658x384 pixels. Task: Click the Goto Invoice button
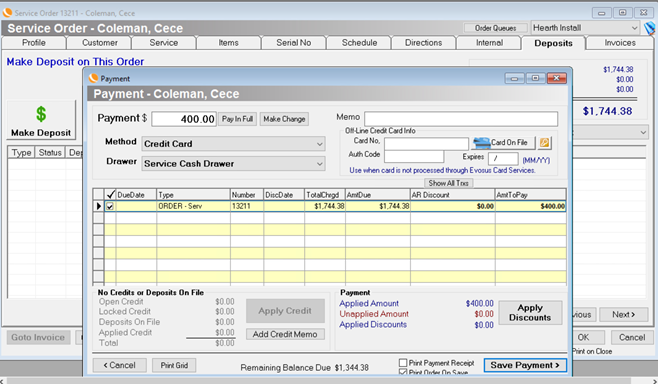[38, 337]
